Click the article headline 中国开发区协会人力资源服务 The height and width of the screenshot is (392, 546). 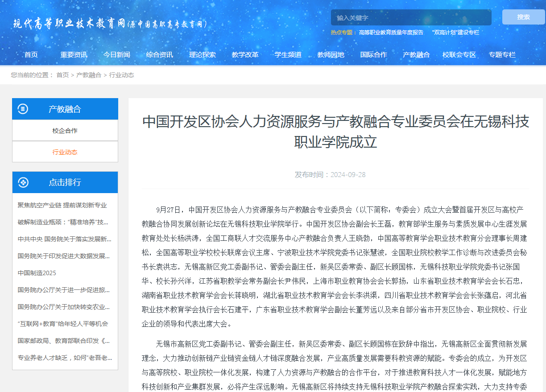[x=335, y=132]
